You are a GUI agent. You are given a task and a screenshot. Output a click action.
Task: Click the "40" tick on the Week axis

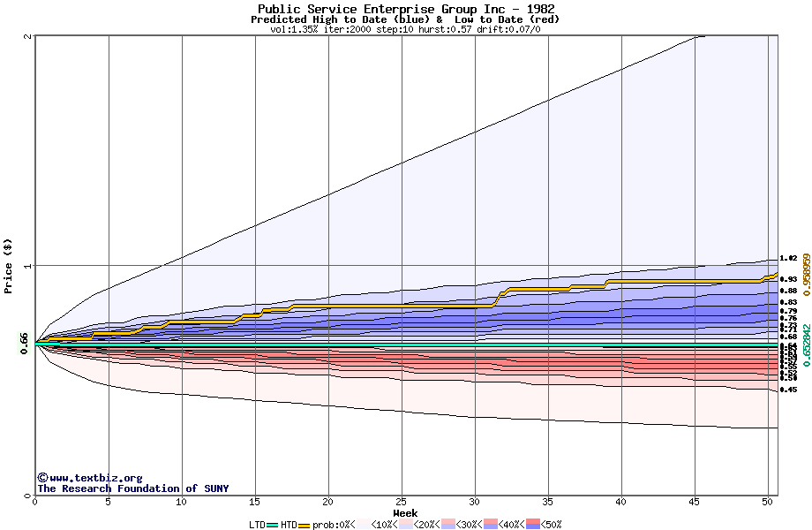pyautogui.click(x=620, y=502)
